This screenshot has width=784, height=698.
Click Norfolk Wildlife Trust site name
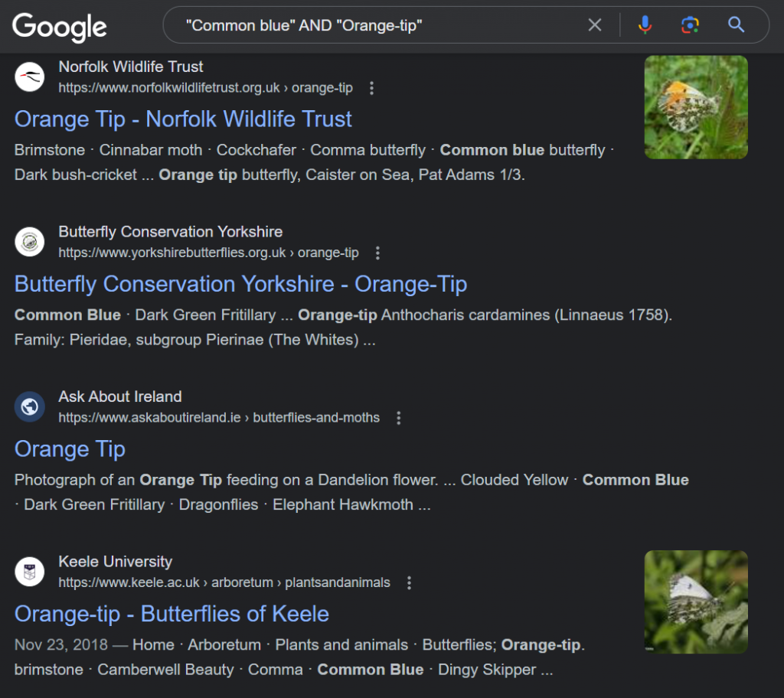click(x=131, y=67)
